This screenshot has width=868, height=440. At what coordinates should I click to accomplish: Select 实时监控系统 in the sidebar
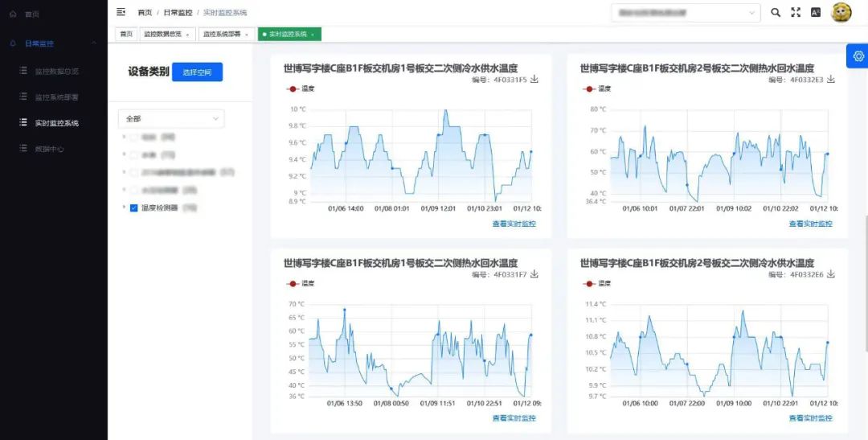pyautogui.click(x=56, y=123)
